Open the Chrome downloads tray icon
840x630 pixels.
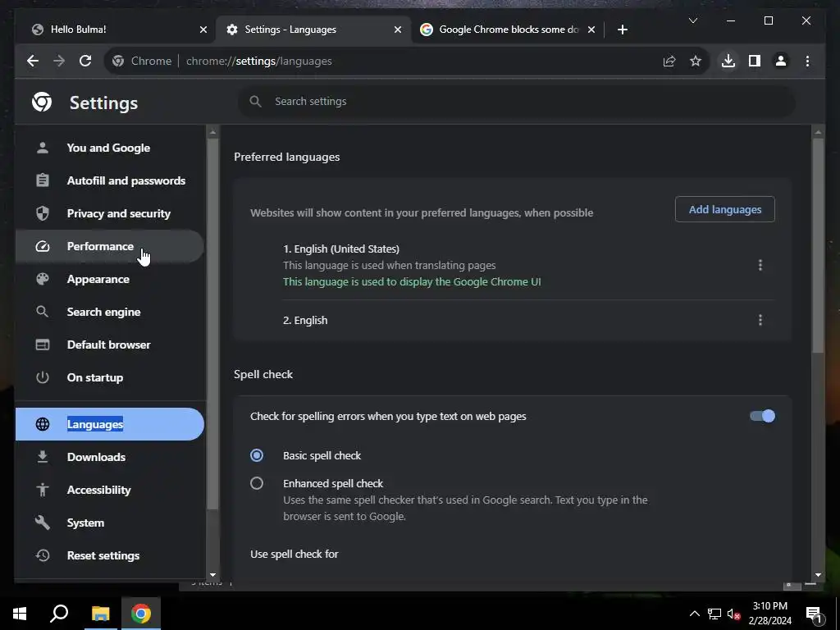728,61
